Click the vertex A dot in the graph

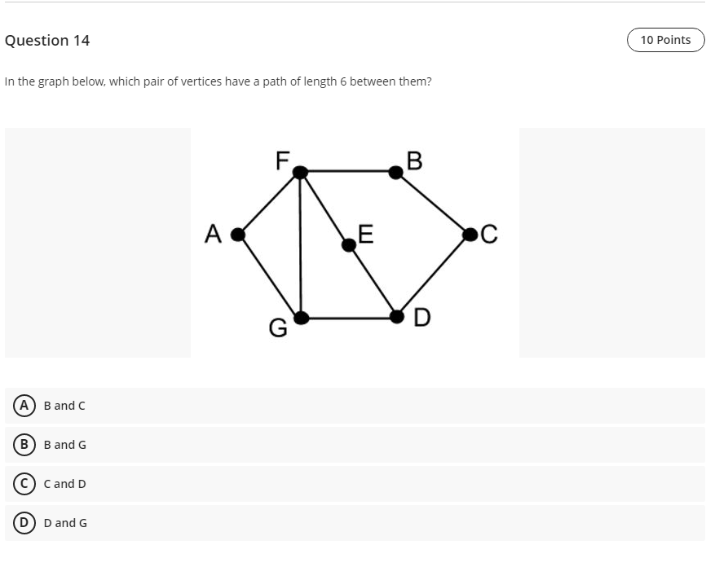coord(236,235)
